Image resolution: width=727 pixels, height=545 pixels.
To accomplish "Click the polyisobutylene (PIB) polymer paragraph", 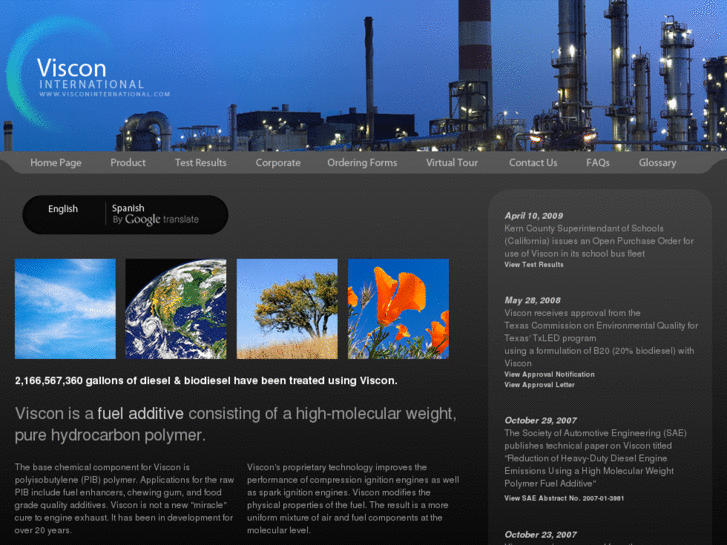I will (x=124, y=499).
